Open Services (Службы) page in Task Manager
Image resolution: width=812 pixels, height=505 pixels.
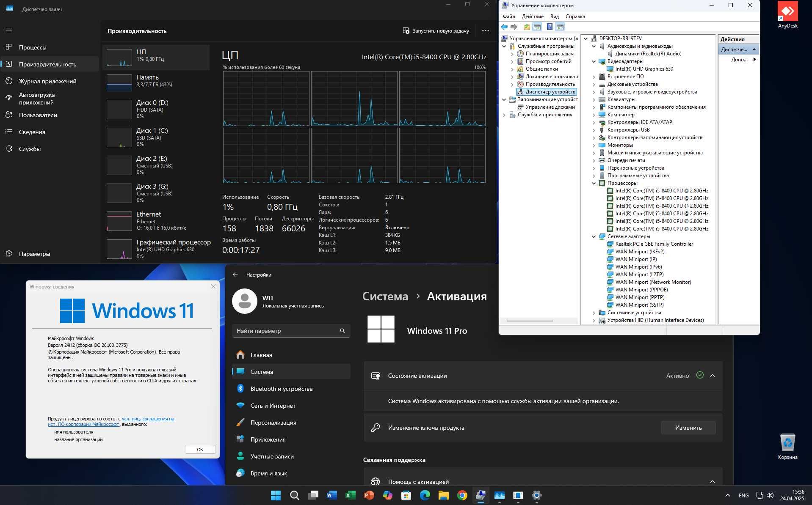coord(49,149)
